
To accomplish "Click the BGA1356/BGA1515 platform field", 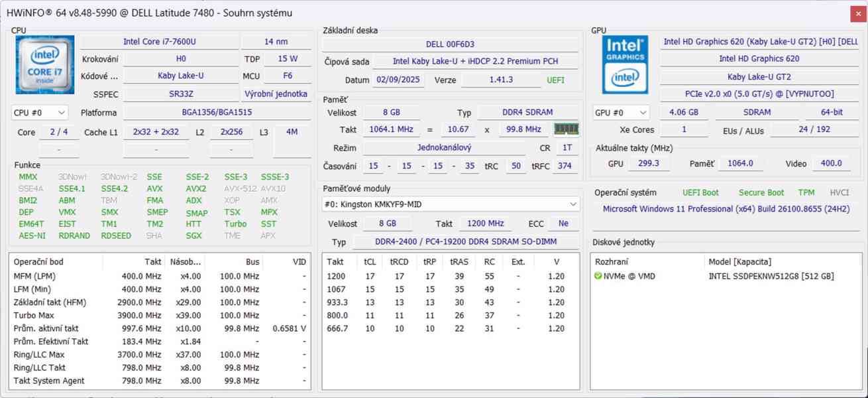I will [x=217, y=112].
